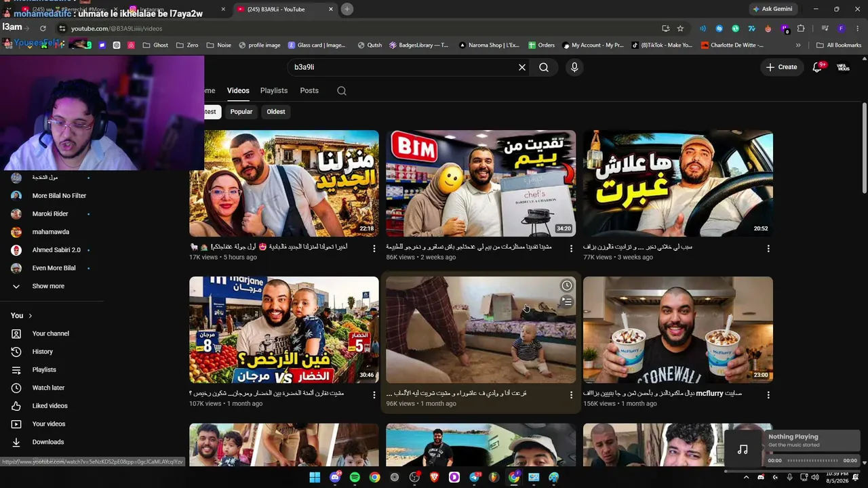This screenshot has height=488, width=868.
Task: Add baby video to queue
Action: pos(566,302)
